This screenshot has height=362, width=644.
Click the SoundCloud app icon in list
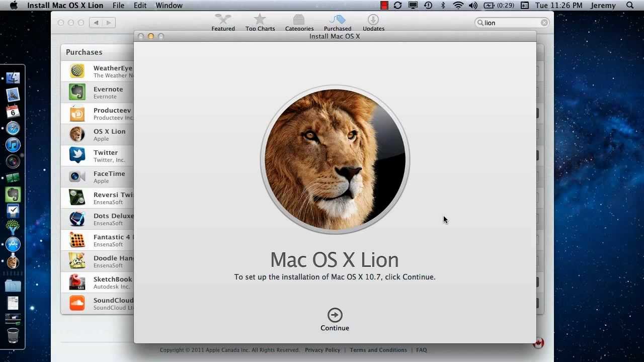(77, 304)
